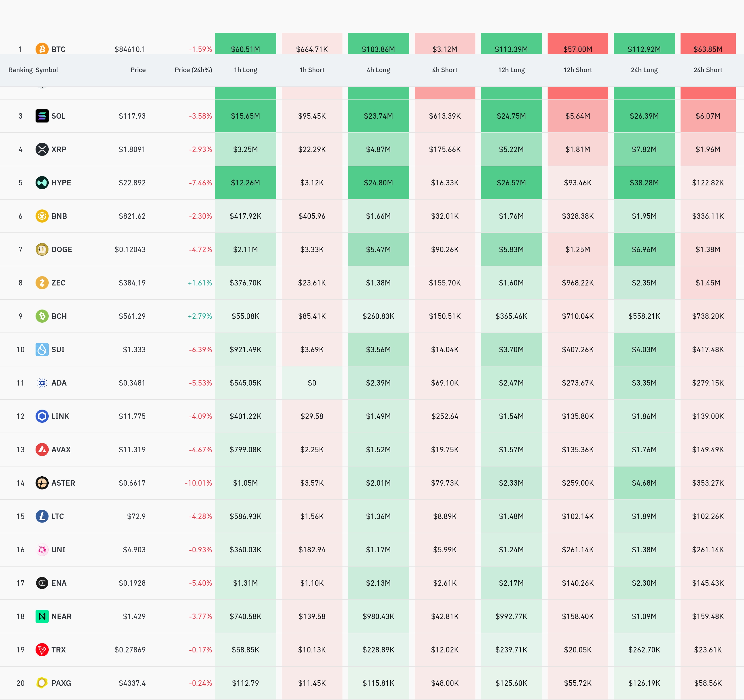Click the Ranking column header
The image size is (744, 700).
click(20, 70)
